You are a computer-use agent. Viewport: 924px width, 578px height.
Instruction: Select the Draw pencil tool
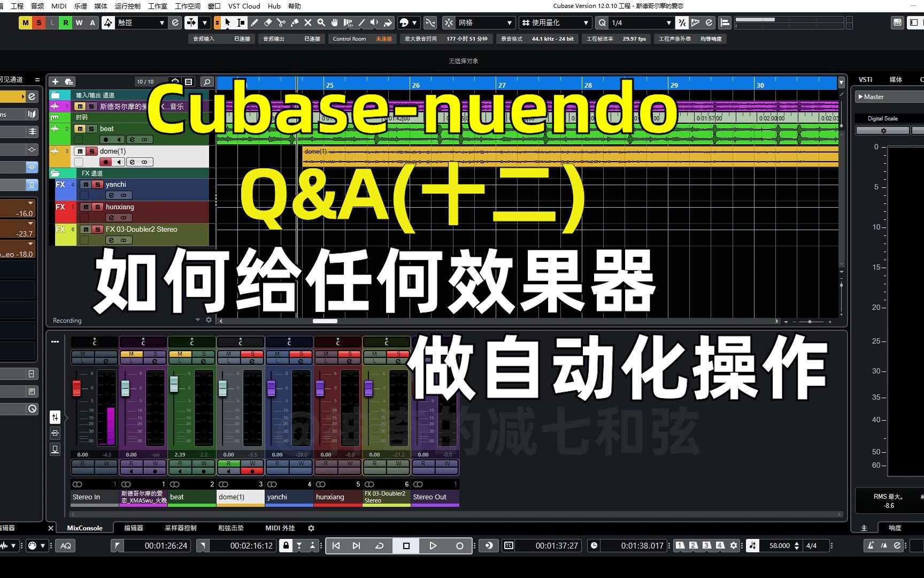pyautogui.click(x=255, y=22)
